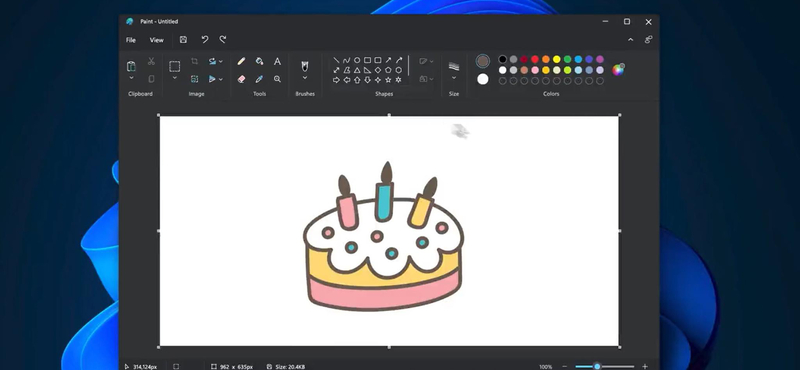
Task: Select the Eraser tool
Action: tap(241, 79)
